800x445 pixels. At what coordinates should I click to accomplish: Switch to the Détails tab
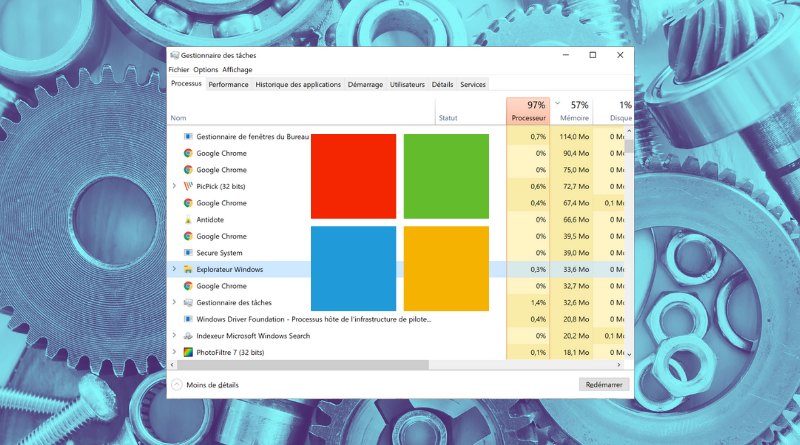tap(442, 85)
